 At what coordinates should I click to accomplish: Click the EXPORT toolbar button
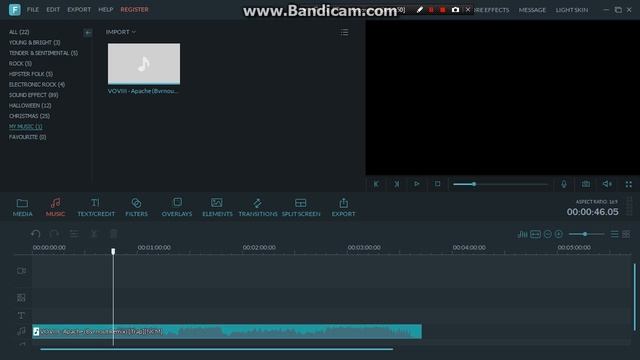(x=343, y=207)
